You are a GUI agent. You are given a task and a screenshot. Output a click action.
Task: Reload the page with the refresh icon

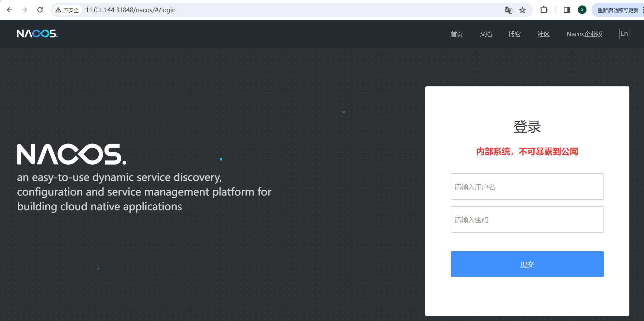click(x=40, y=10)
